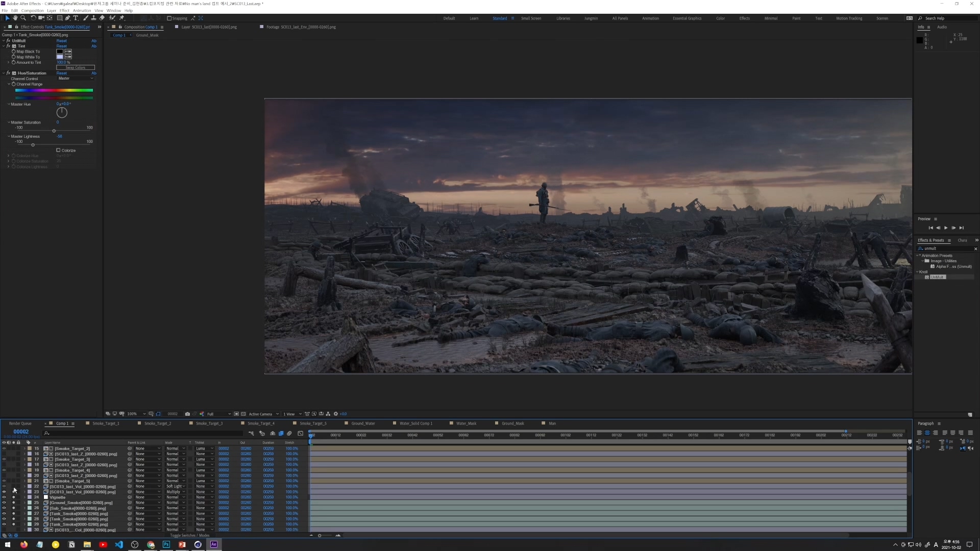Enable the Colorize checkbox
The height and width of the screenshot is (551, 980).
coord(58,151)
